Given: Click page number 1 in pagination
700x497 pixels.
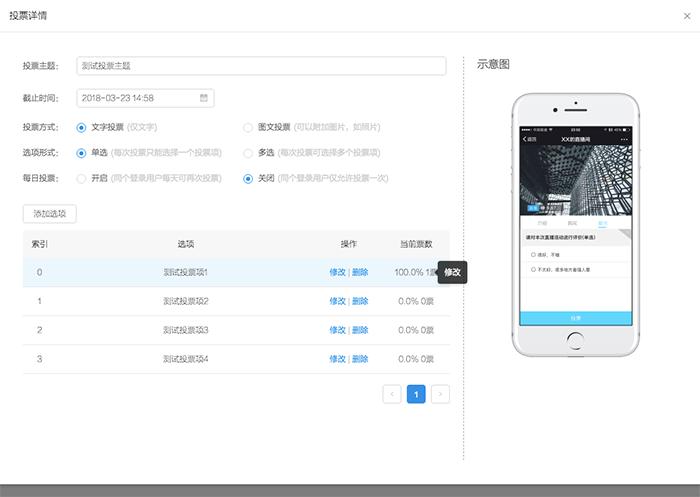Looking at the screenshot, I should pyautogui.click(x=416, y=394).
